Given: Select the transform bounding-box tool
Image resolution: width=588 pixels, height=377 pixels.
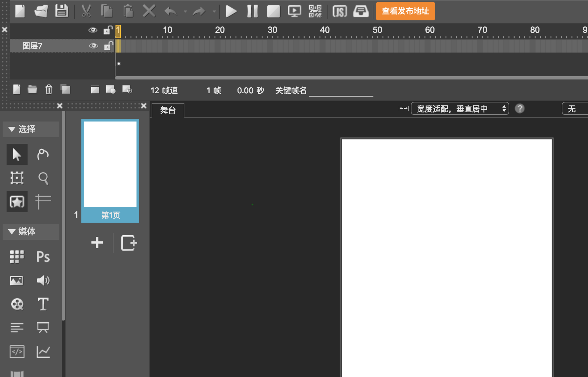Looking at the screenshot, I should tap(17, 178).
